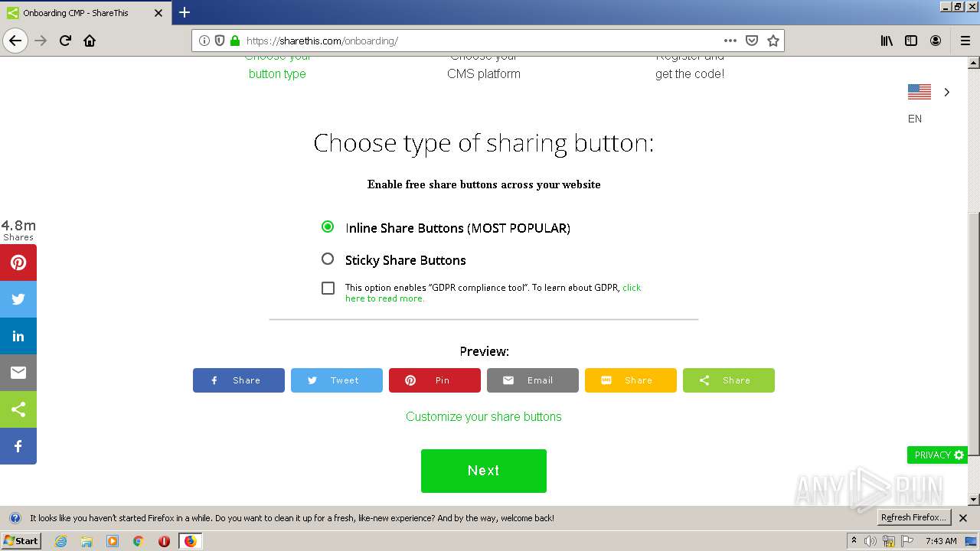Click the yellow SMS Share preview button

coord(631,380)
